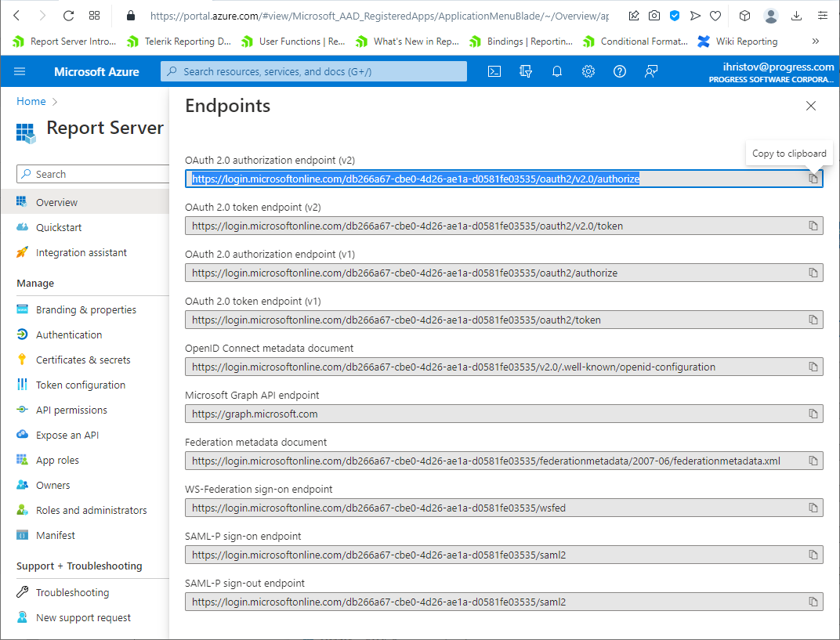Collapse the portal menu via hamburger icon
The height and width of the screenshot is (640, 840).
(x=20, y=71)
